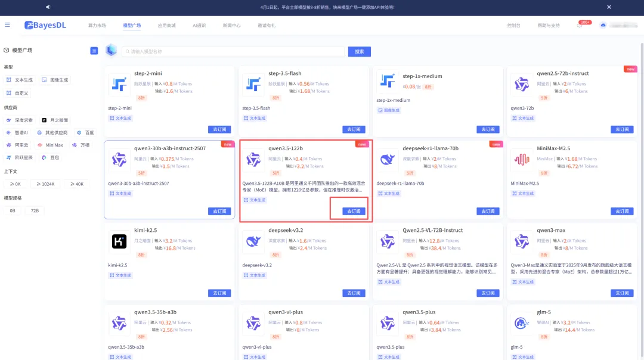
Task: Filter by supplier 智谱AI
Action: 17,132
